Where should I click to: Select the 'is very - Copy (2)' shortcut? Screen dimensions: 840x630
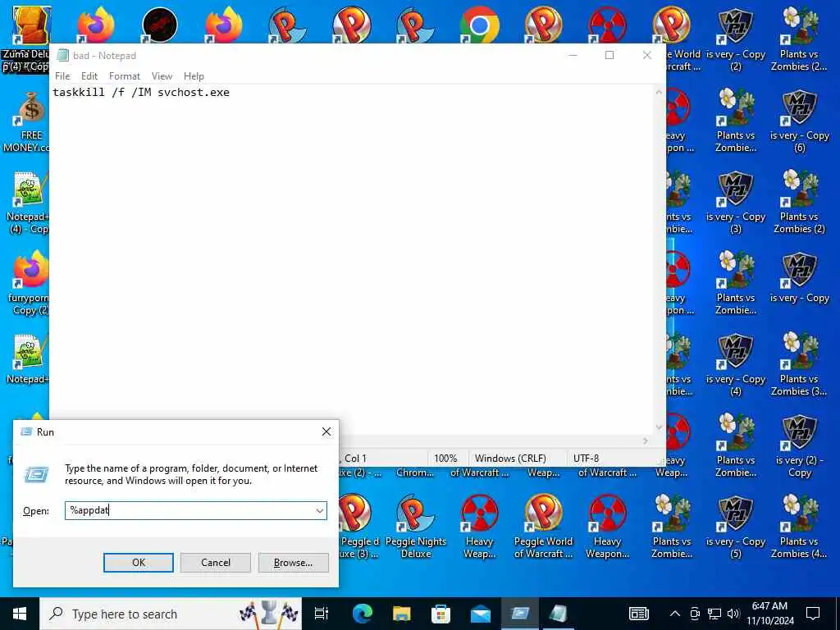pyautogui.click(x=736, y=39)
